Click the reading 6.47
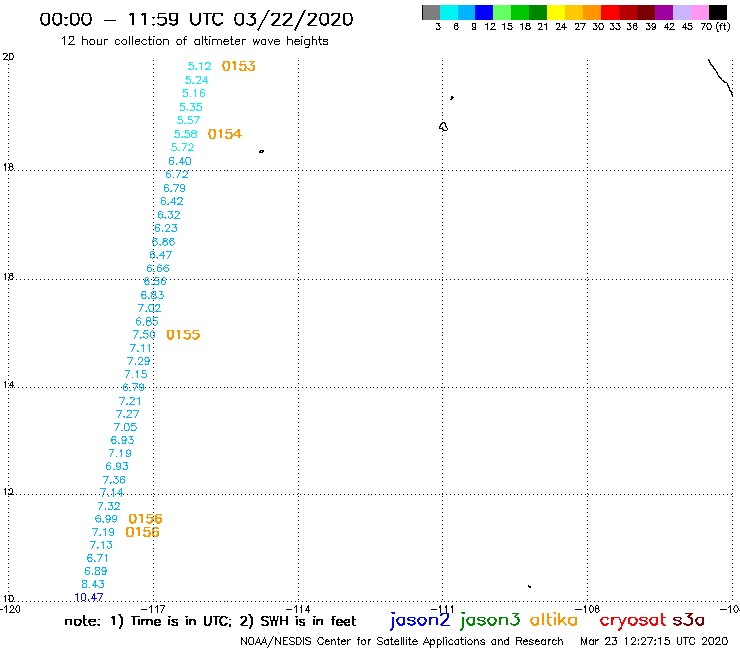 (x=161, y=255)
